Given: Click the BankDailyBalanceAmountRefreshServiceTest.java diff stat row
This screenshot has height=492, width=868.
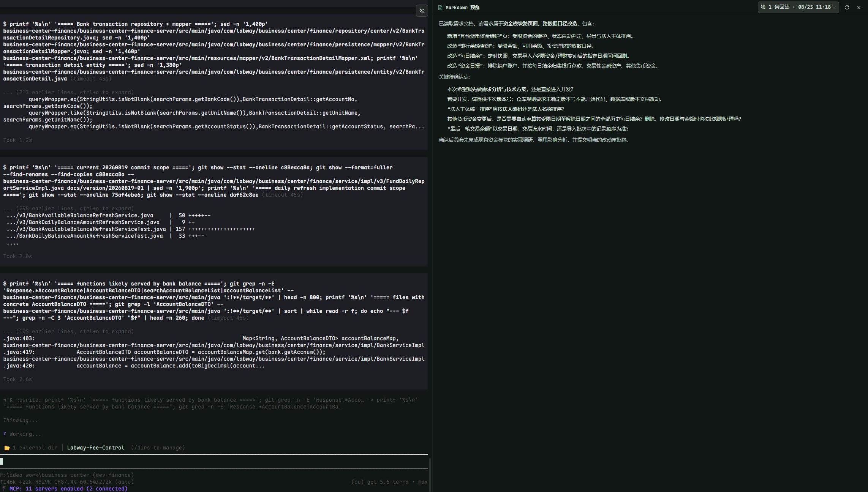Looking at the screenshot, I should (106, 236).
